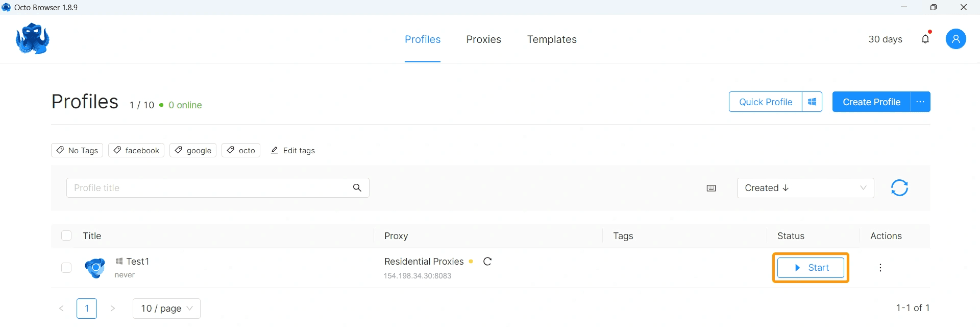The height and width of the screenshot is (329, 980).
Task: Start the Test1 profile
Action: (811, 268)
